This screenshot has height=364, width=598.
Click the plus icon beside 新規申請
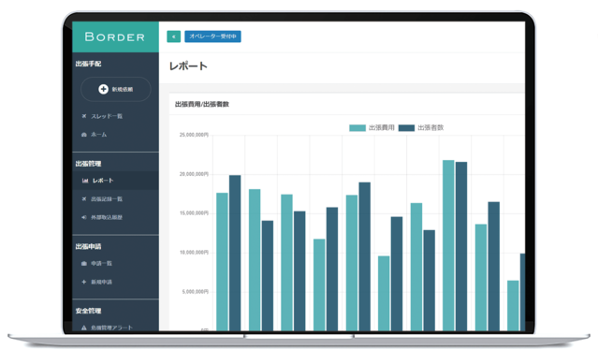coord(84,282)
